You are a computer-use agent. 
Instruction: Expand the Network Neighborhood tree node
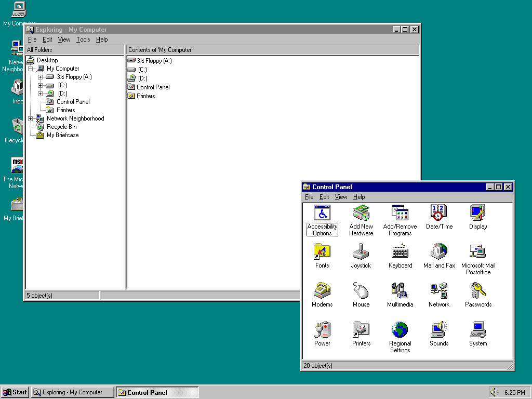(31, 118)
